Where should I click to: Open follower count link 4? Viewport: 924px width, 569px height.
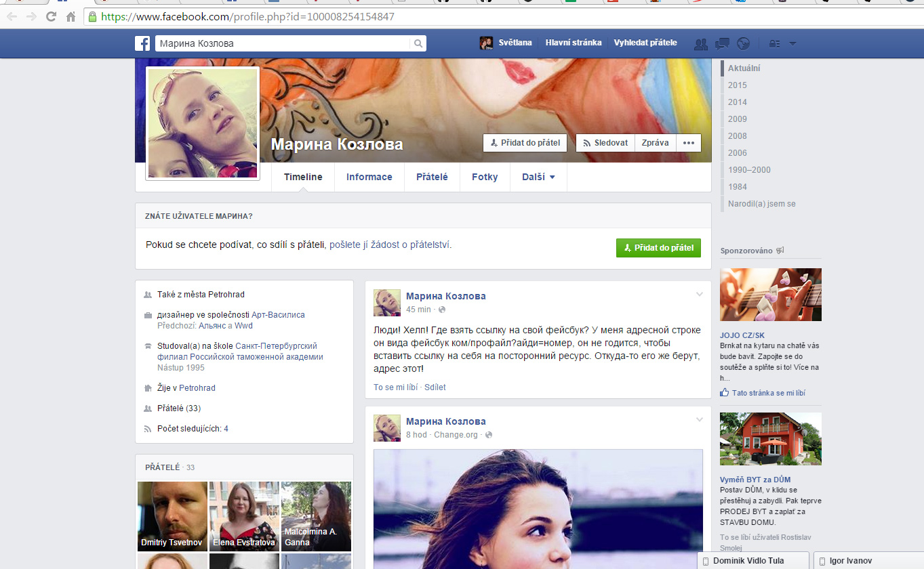[226, 429]
